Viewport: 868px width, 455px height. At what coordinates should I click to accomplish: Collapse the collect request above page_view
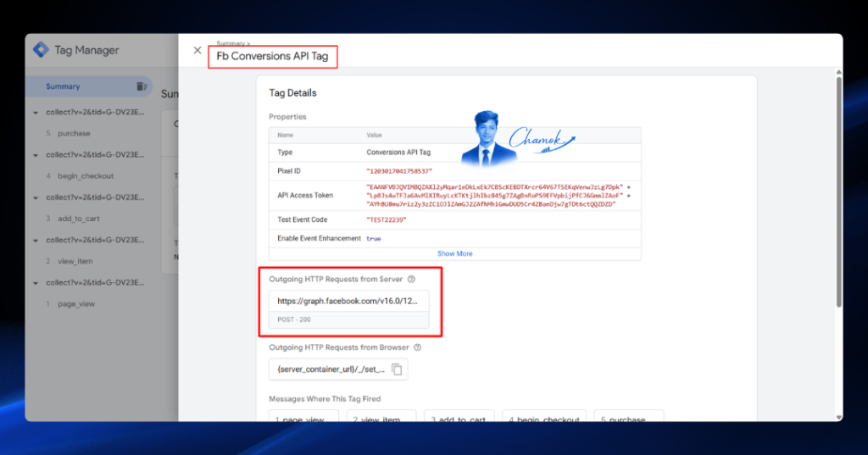click(36, 283)
